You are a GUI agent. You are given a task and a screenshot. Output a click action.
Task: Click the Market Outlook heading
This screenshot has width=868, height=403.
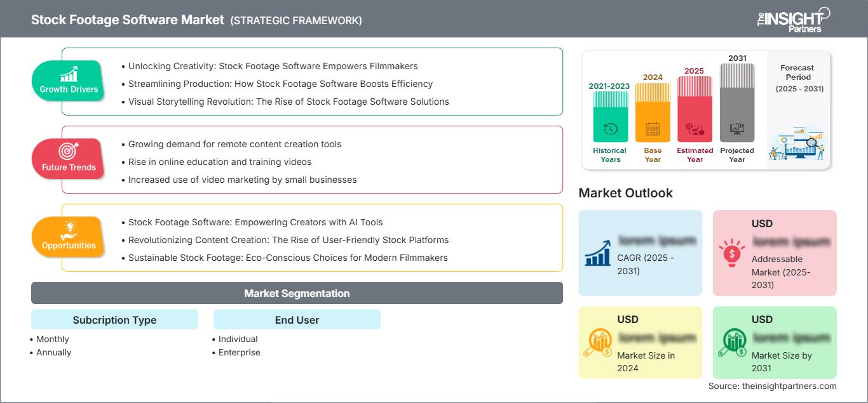(625, 193)
